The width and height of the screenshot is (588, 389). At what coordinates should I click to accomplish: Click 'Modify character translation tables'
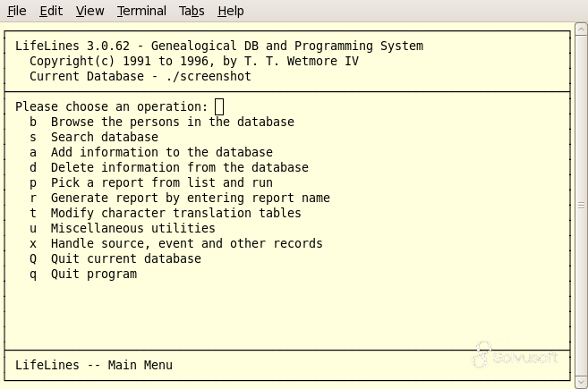tap(176, 213)
